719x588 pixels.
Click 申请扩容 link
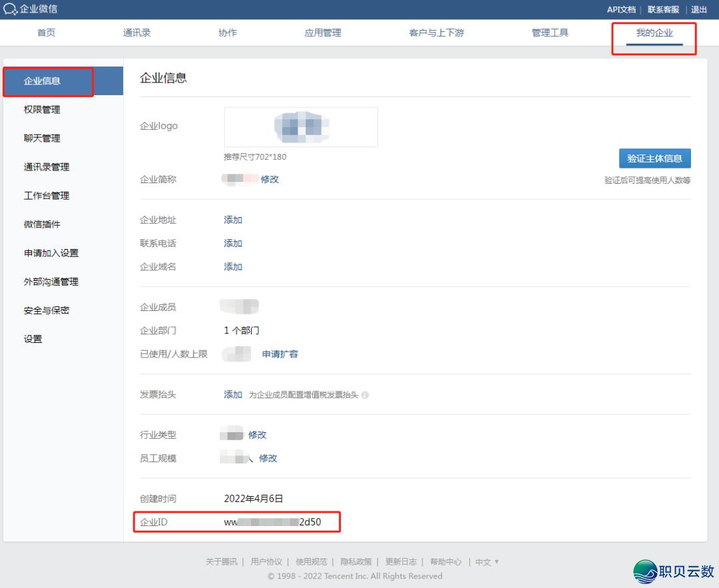(280, 354)
